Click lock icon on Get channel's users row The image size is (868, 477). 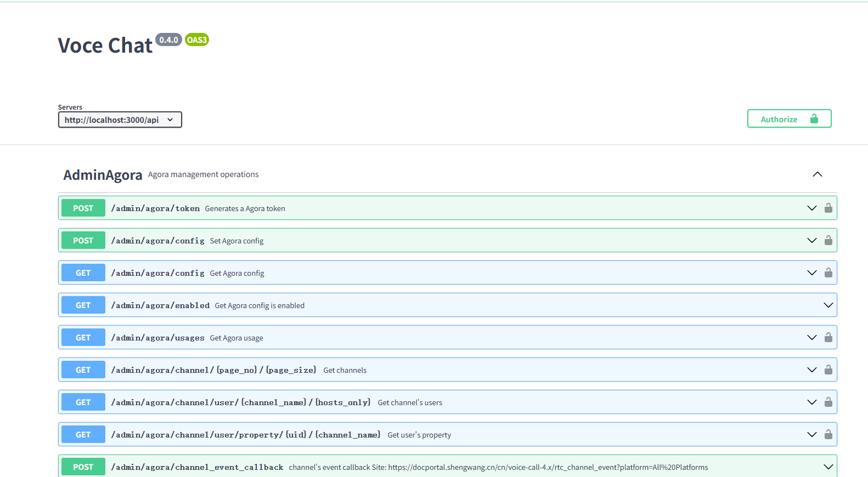828,402
